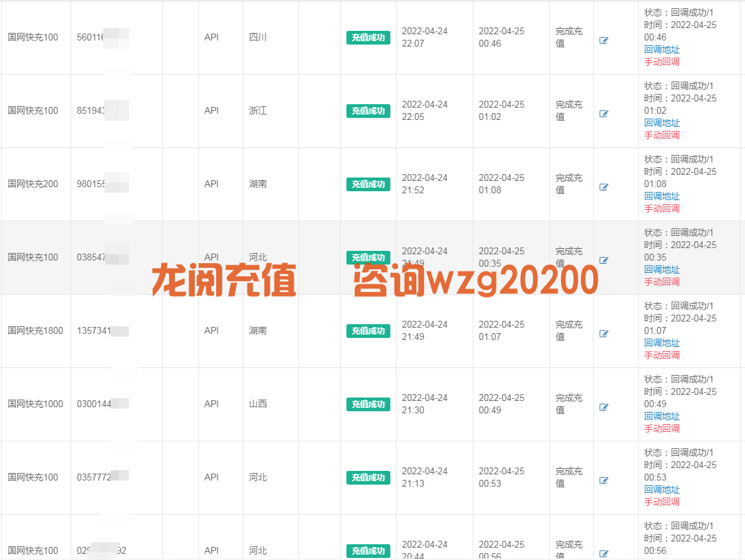Open edit icon for order 851943
The width and height of the screenshot is (745, 560).
[604, 114]
